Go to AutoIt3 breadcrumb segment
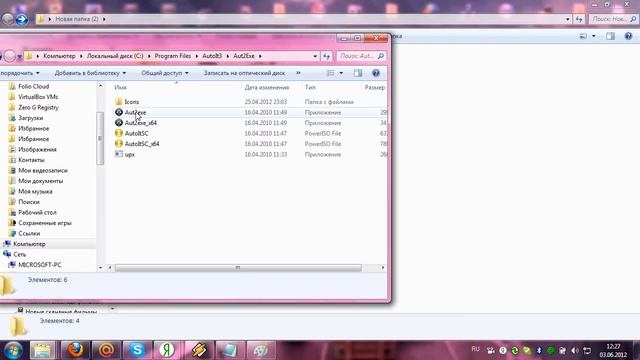Viewport: 640px width, 360px height. point(212,56)
